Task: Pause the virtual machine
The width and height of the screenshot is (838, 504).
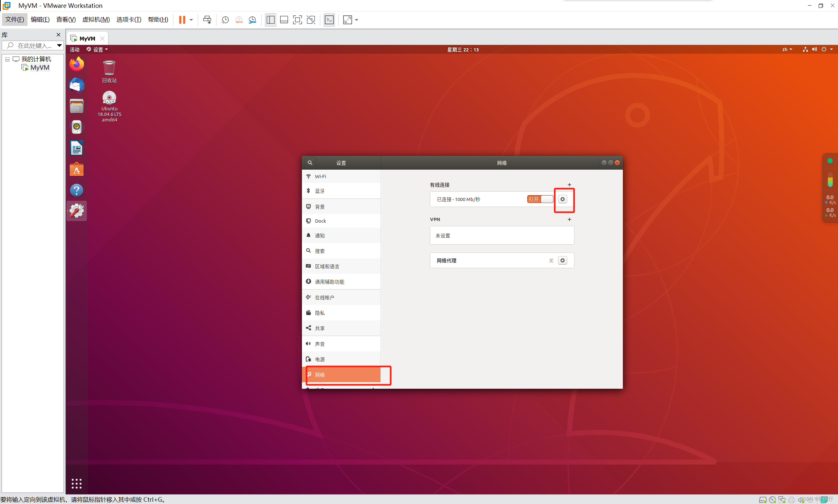Action: tap(182, 20)
